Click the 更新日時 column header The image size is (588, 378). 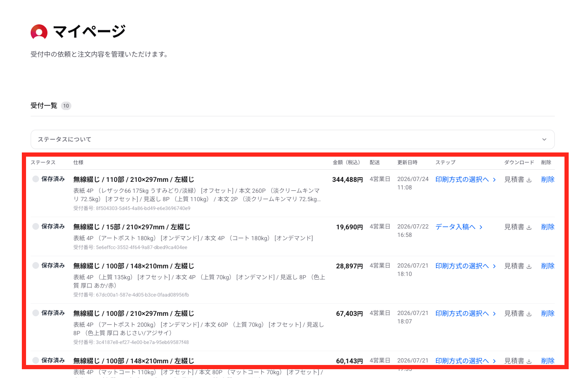click(407, 163)
